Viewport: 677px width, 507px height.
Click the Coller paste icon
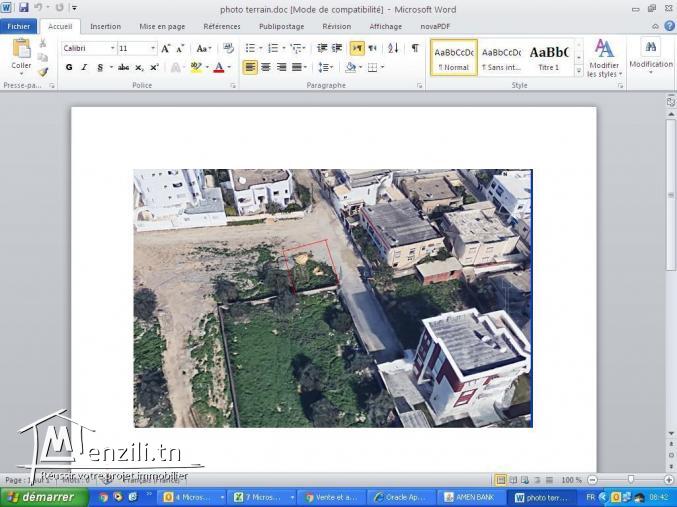20,55
